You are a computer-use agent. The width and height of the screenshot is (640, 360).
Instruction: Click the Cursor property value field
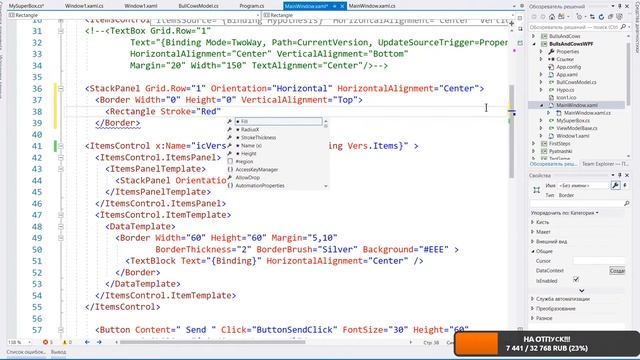click(599, 260)
